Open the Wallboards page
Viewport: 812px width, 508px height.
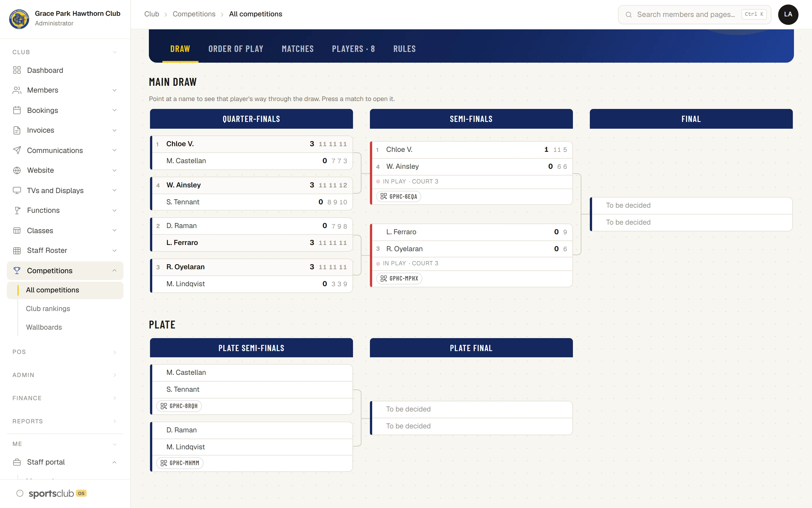44,327
